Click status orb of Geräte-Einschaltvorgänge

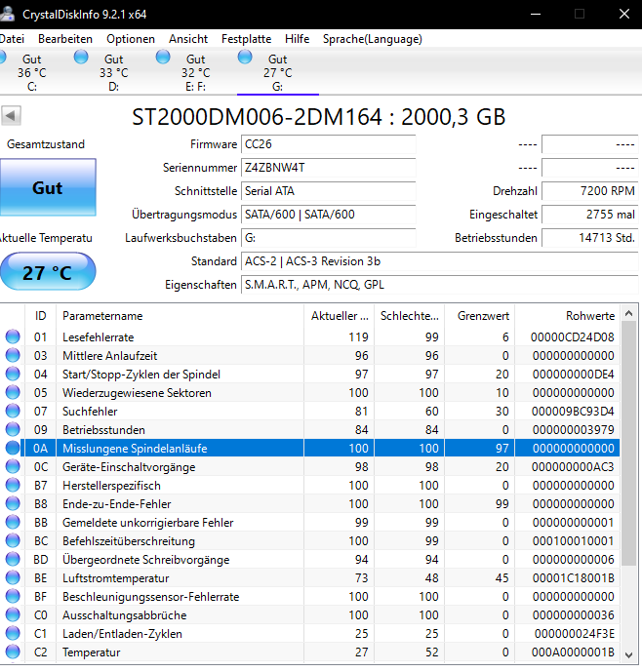pyautogui.click(x=13, y=466)
